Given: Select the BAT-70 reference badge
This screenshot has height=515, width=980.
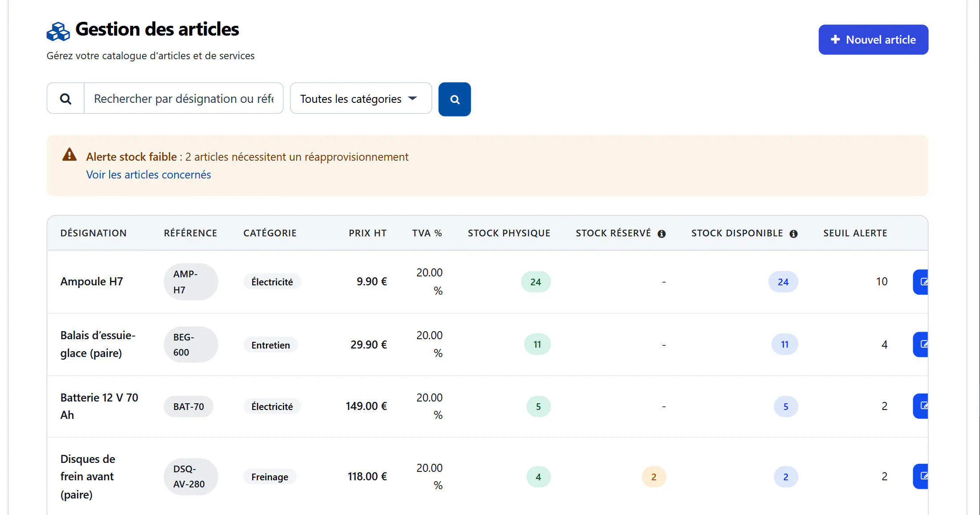Looking at the screenshot, I should pos(188,406).
